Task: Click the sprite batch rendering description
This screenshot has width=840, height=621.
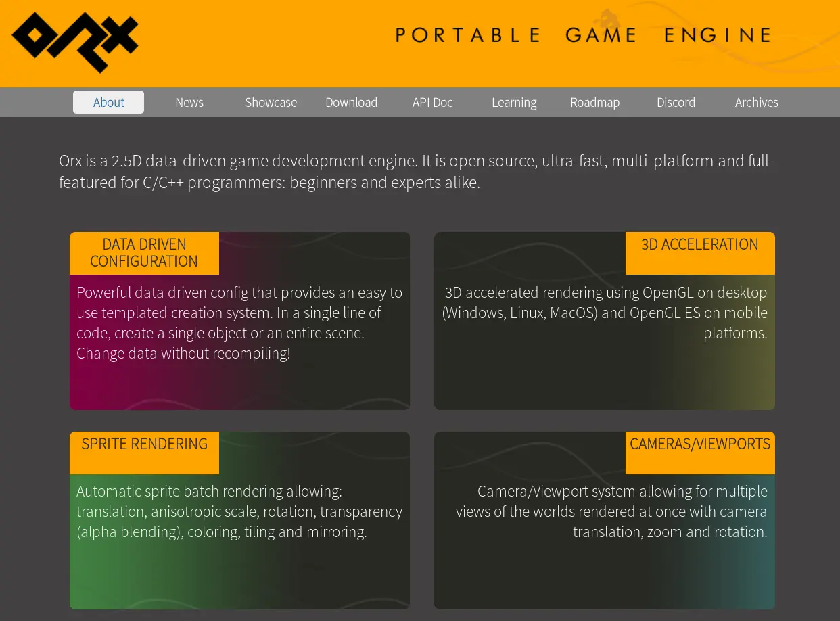Action: click(x=239, y=511)
